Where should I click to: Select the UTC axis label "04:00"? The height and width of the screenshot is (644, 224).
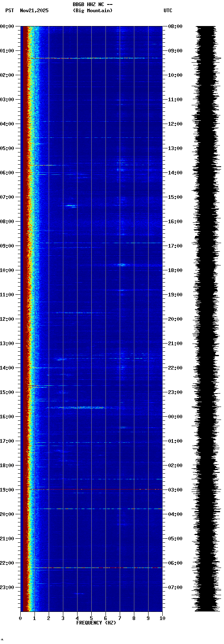(175, 514)
